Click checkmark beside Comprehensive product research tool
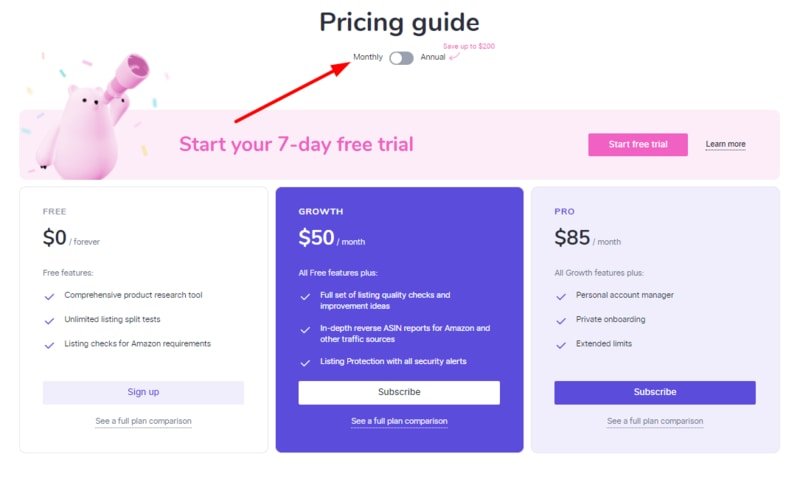 [x=49, y=296]
